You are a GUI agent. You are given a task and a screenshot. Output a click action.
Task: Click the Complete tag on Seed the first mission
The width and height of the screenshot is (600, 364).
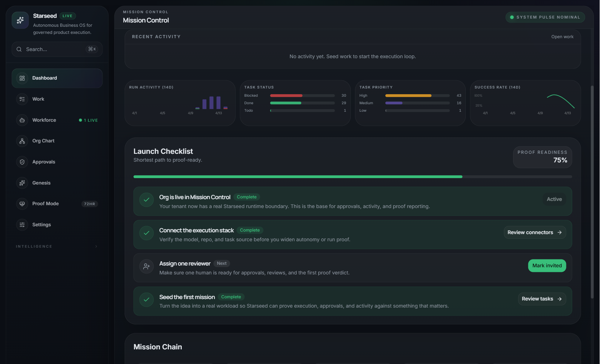(x=231, y=297)
